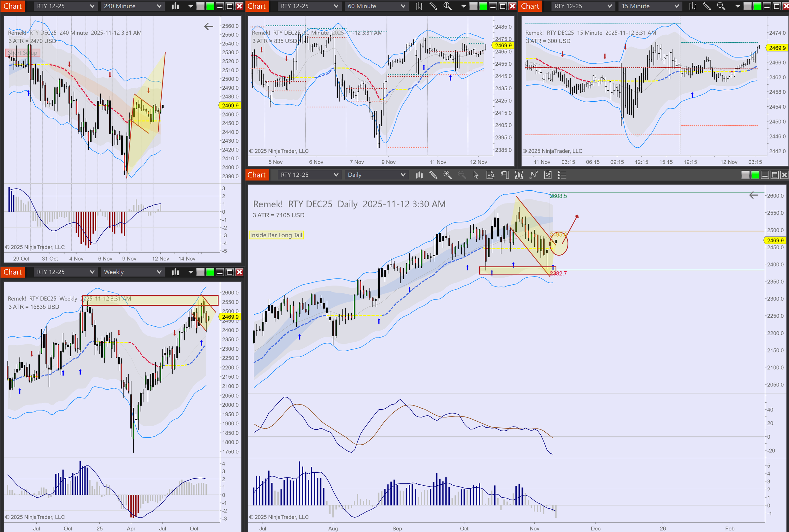Screen dimensions: 789x532
Task: Open Data Box icon in Daily toolbar
Action: [490, 175]
